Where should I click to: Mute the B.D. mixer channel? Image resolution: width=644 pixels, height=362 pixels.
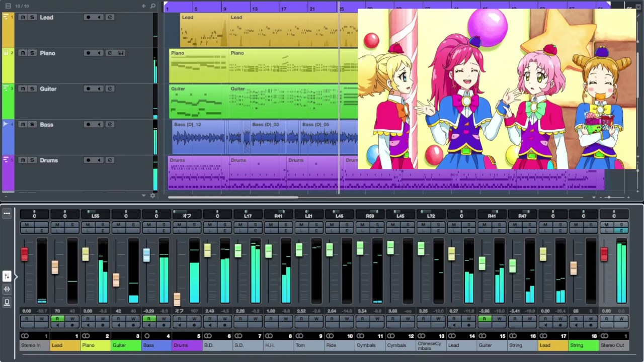coord(209,225)
